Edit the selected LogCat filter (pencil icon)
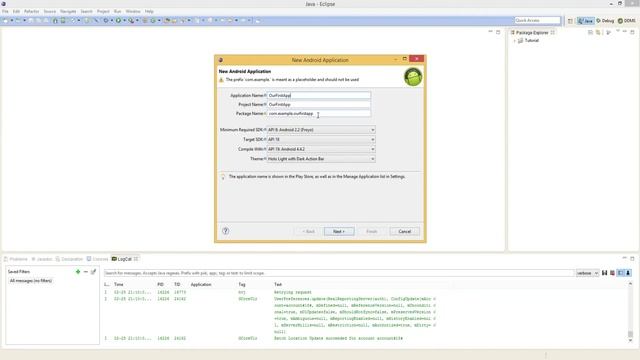 click(x=93, y=271)
